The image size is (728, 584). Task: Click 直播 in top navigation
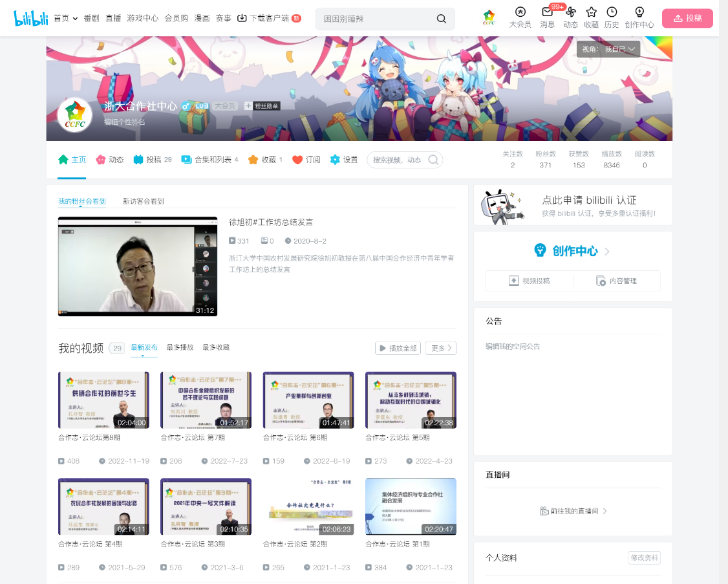click(113, 18)
